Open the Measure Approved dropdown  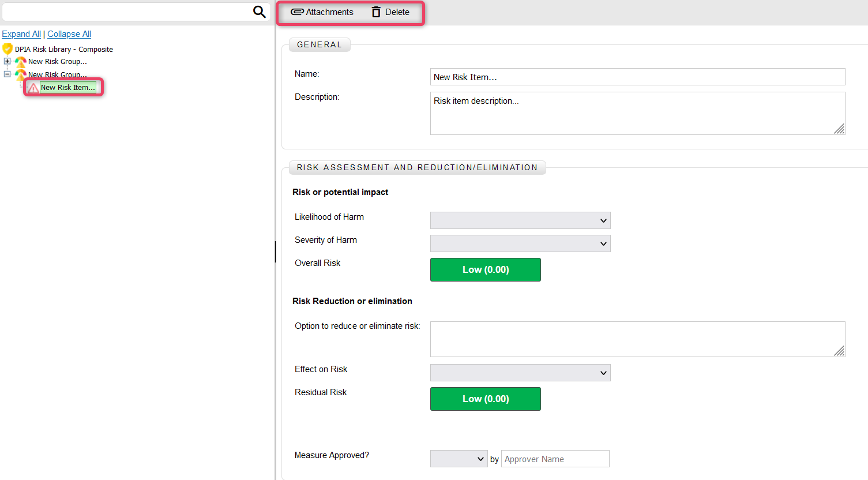coord(459,459)
